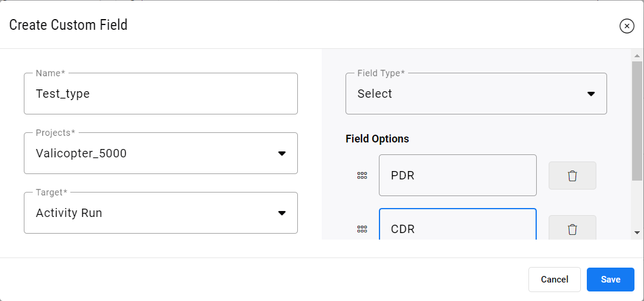Click the scrollbar up arrow
The width and height of the screenshot is (644, 301).
pos(637,55)
